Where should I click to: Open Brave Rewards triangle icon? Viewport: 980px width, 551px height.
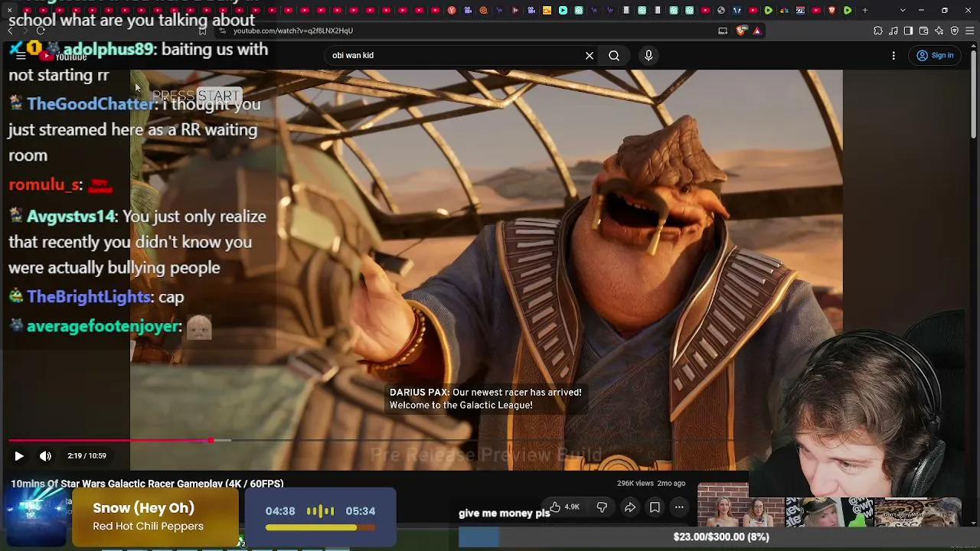[757, 31]
